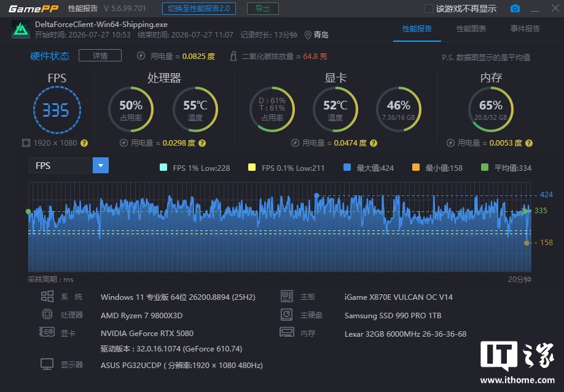Image resolution: width=564 pixels, height=392 pixels.
Task: Click the GamePP logo
Action: point(33,9)
